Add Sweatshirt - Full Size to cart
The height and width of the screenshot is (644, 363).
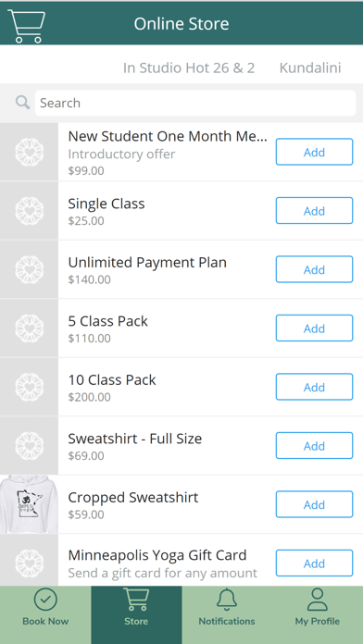[314, 446]
